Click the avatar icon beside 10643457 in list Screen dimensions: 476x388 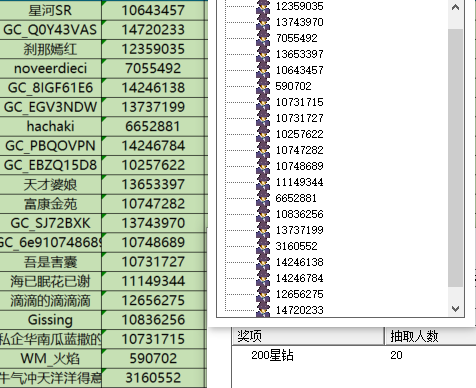coord(263,70)
